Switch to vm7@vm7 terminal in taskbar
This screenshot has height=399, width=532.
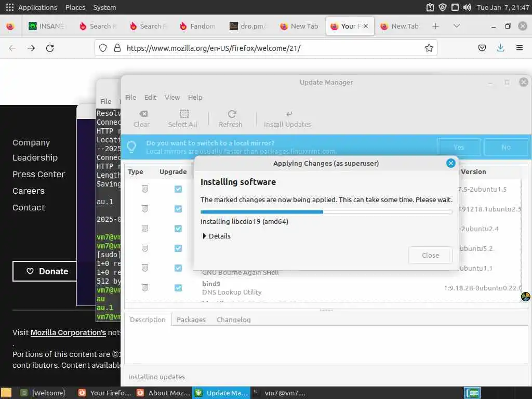tap(279, 393)
